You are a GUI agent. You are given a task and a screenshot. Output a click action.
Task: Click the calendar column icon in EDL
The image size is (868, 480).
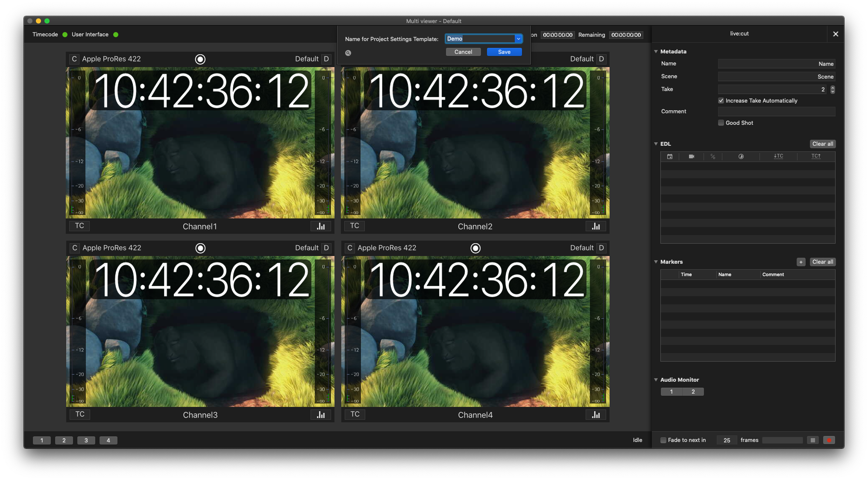click(670, 156)
